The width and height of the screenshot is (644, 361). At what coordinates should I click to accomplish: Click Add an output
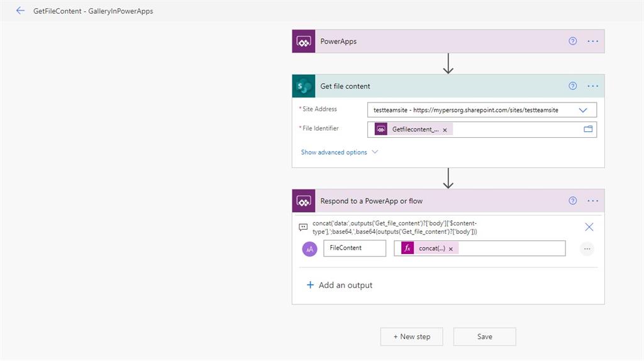point(339,285)
